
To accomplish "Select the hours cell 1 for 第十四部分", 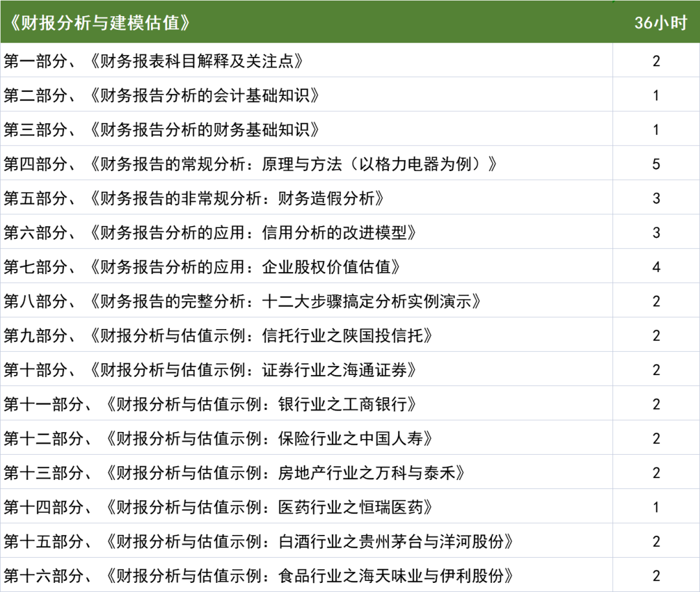I will tap(656, 507).
